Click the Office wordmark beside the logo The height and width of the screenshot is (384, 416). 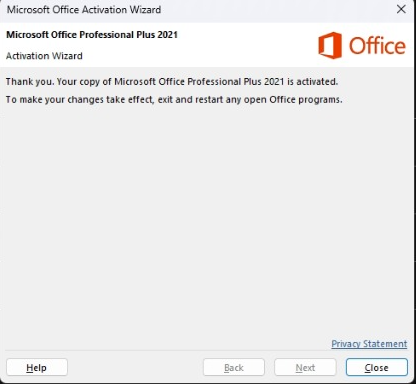click(x=377, y=46)
